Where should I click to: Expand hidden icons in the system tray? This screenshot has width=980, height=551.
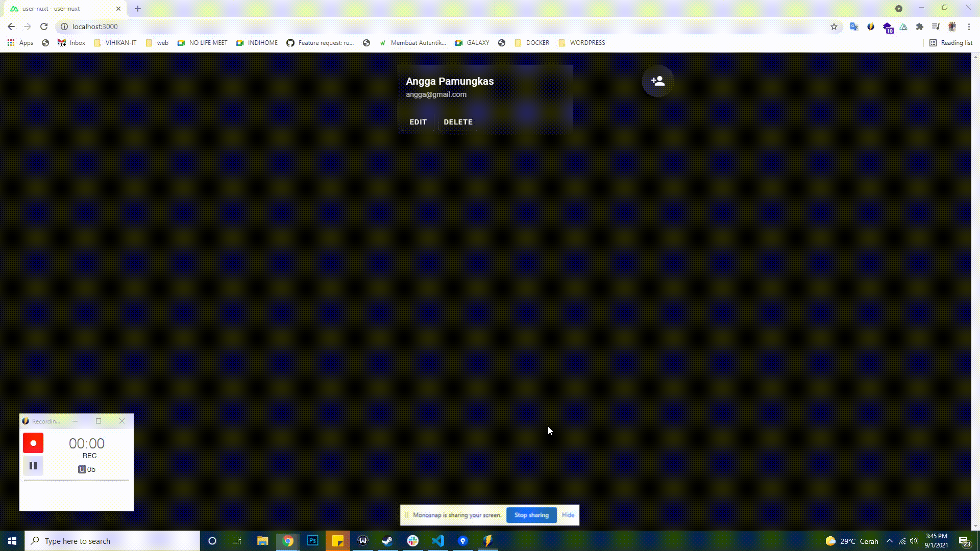pos(890,541)
